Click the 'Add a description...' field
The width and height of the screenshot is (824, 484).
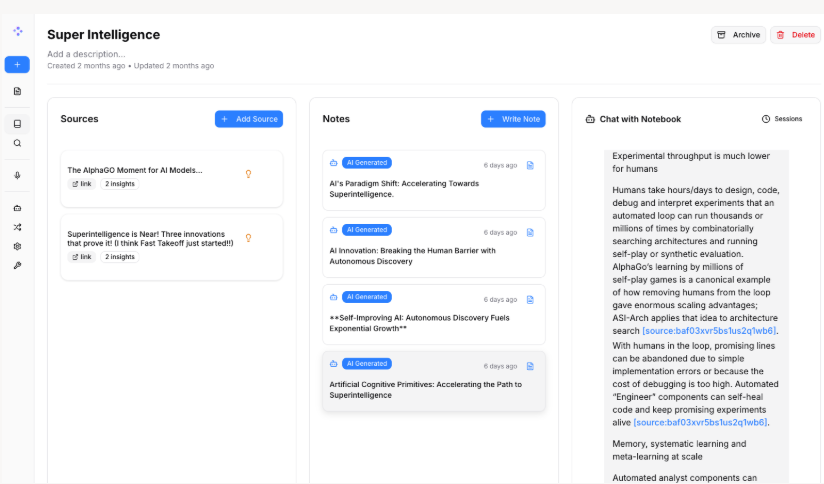click(87, 54)
